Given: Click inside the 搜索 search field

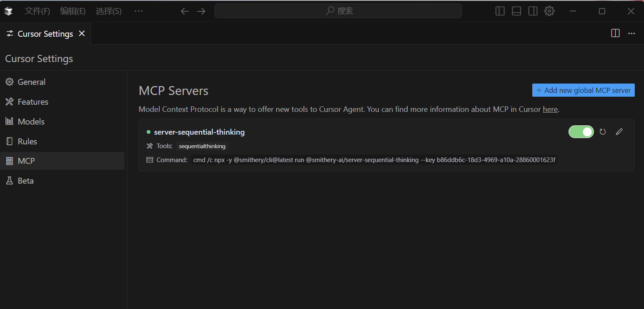Looking at the screenshot, I should coord(338,11).
